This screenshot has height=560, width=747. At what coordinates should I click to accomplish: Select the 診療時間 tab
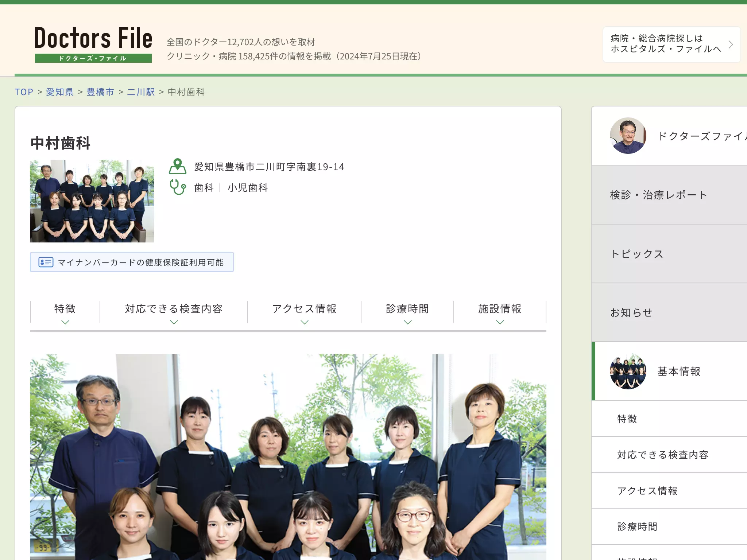pos(407,312)
